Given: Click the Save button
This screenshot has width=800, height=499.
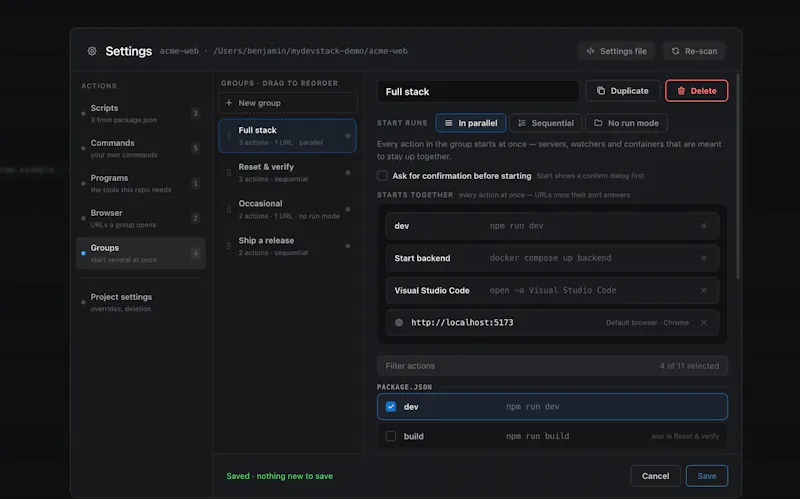Looking at the screenshot, I should [707, 476].
